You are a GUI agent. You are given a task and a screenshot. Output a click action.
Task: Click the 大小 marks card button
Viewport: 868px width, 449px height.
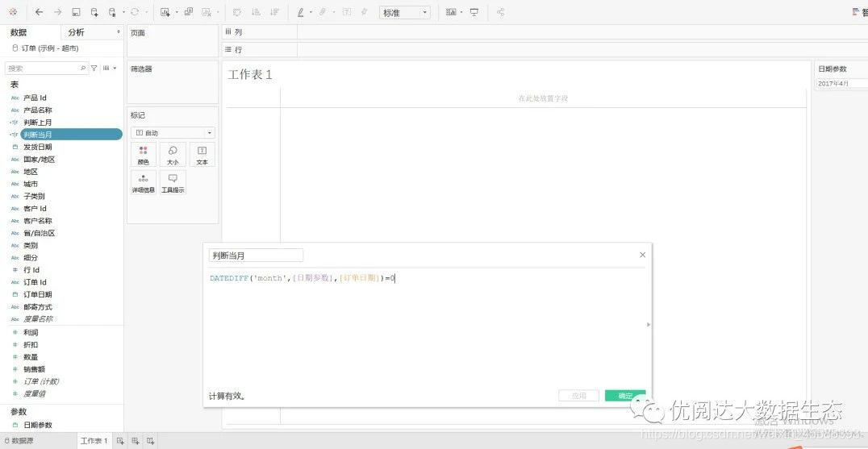click(173, 155)
